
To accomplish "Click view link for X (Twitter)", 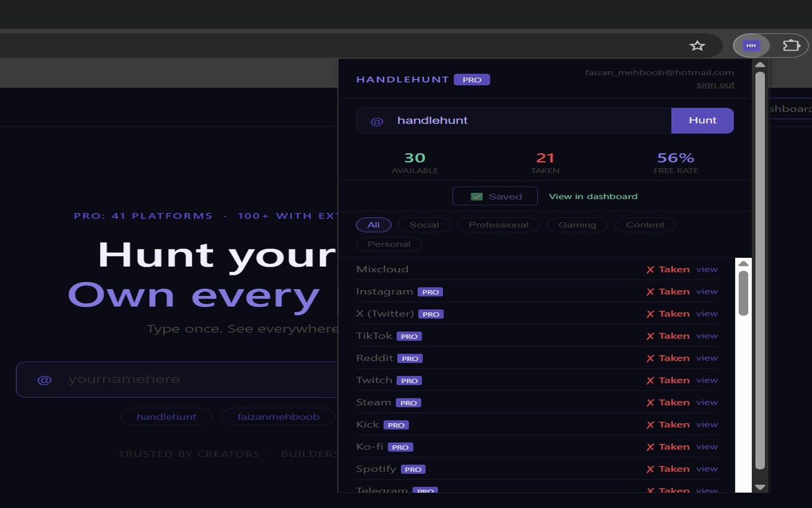I will coord(707,314).
